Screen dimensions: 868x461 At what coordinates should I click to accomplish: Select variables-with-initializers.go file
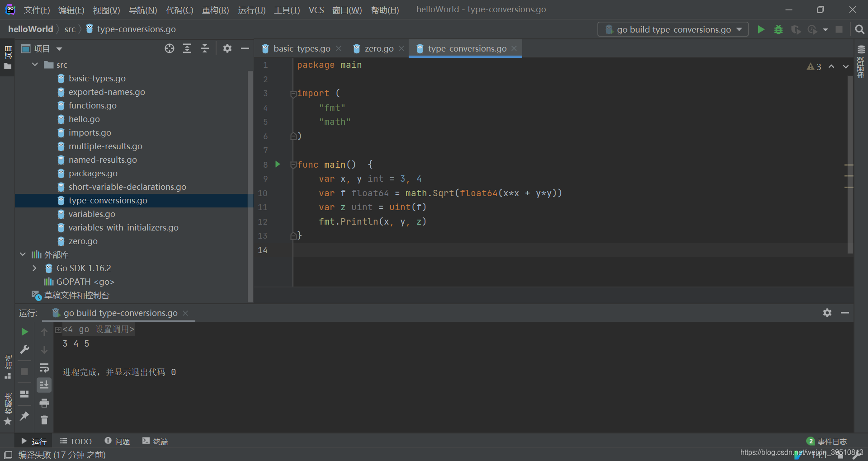[x=123, y=227]
